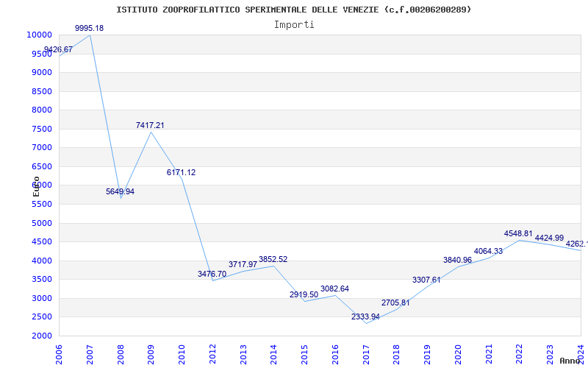588x368 pixels.
Task: Click the 4064.33 data label
Action: (x=488, y=252)
